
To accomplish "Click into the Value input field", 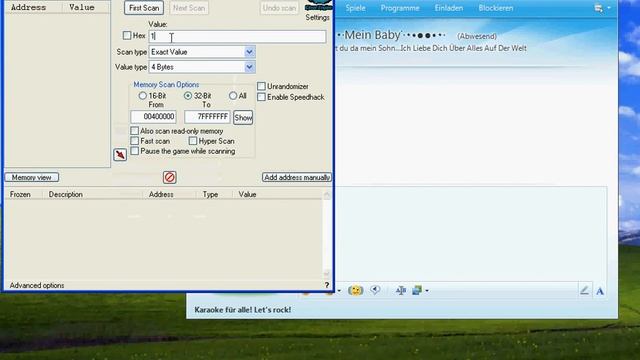I will pos(237,36).
